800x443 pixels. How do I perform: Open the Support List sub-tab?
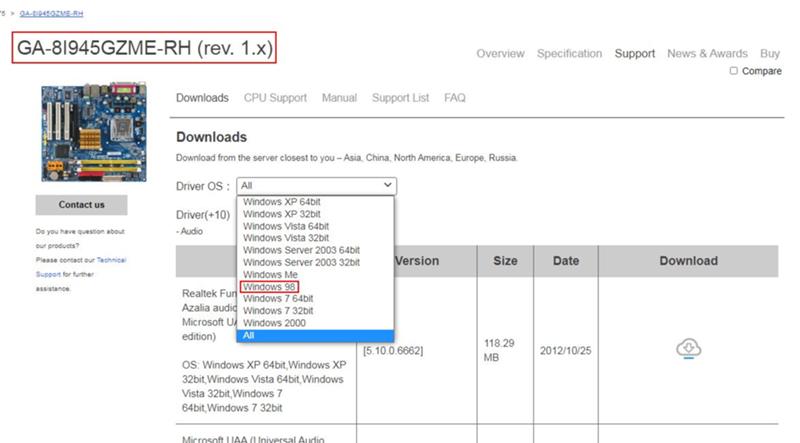click(401, 97)
